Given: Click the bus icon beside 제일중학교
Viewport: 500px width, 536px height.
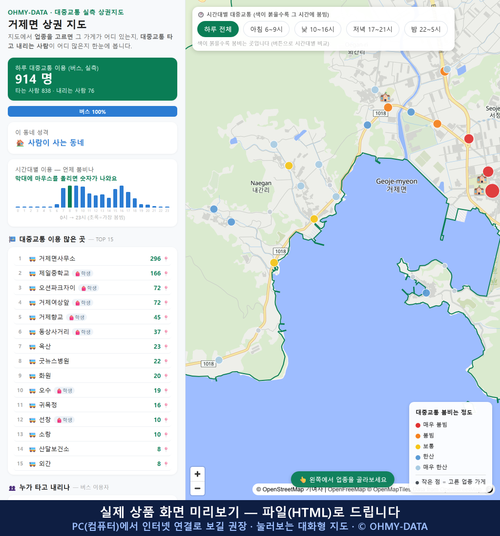Looking at the screenshot, I should [x=32, y=273].
